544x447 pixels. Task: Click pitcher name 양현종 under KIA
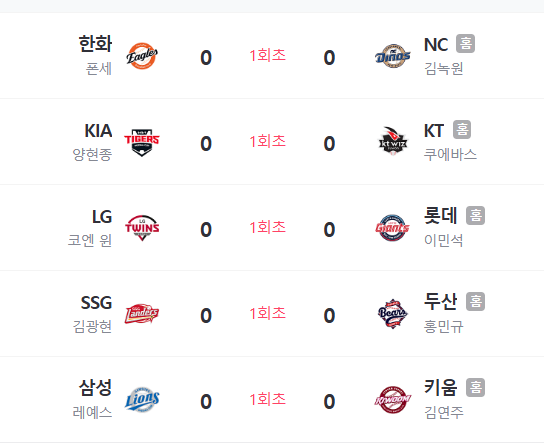click(92, 154)
